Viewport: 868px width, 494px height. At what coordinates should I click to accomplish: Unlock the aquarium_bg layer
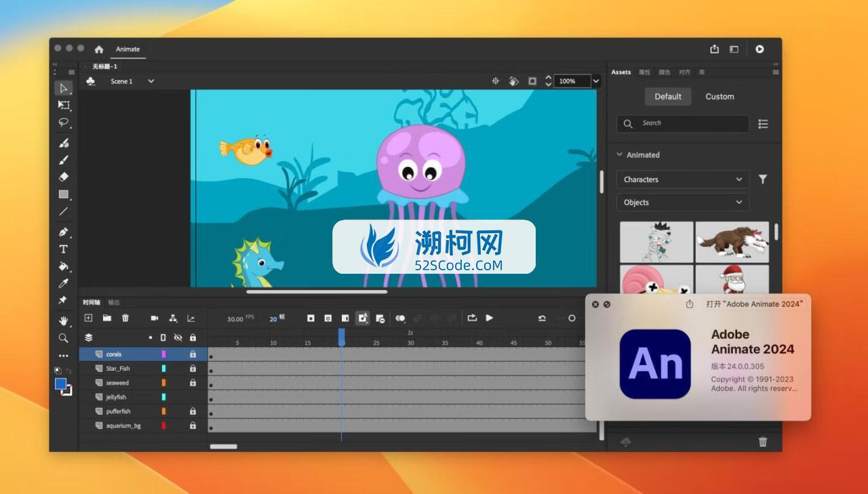point(193,426)
